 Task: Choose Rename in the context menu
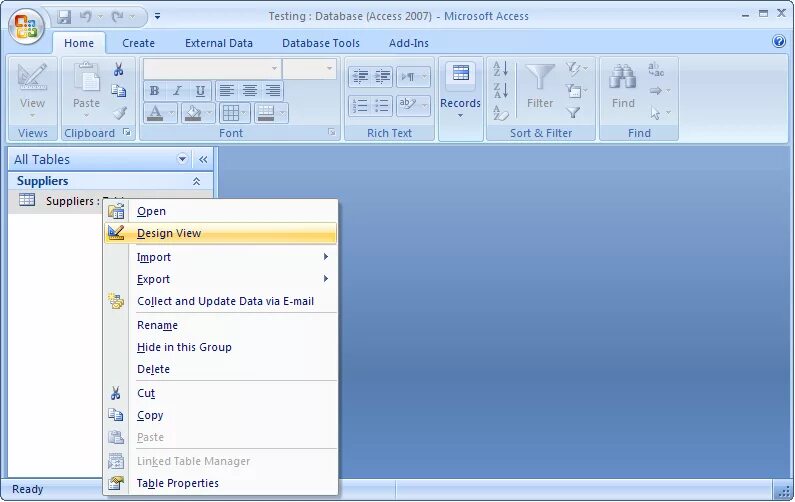click(221, 325)
